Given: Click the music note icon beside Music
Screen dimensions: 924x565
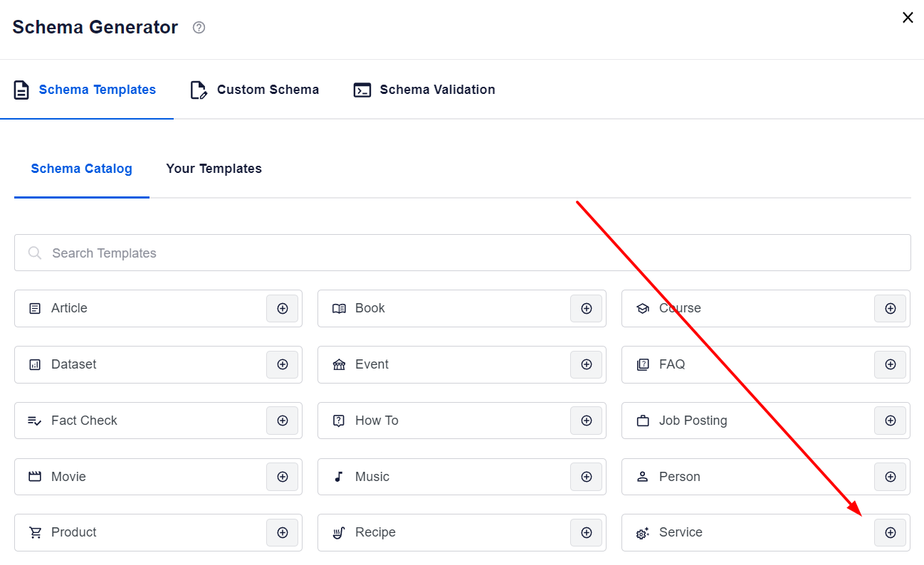Looking at the screenshot, I should [x=339, y=477].
